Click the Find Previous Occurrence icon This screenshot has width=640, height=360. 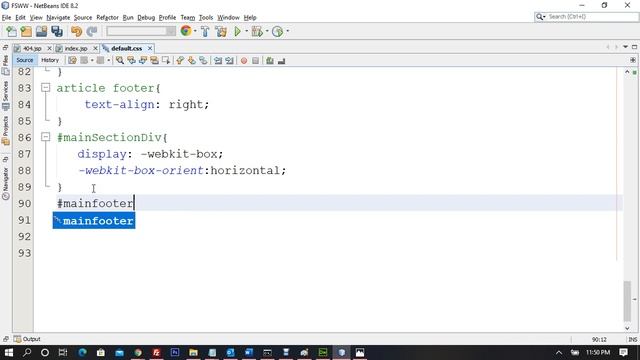tap(131, 60)
